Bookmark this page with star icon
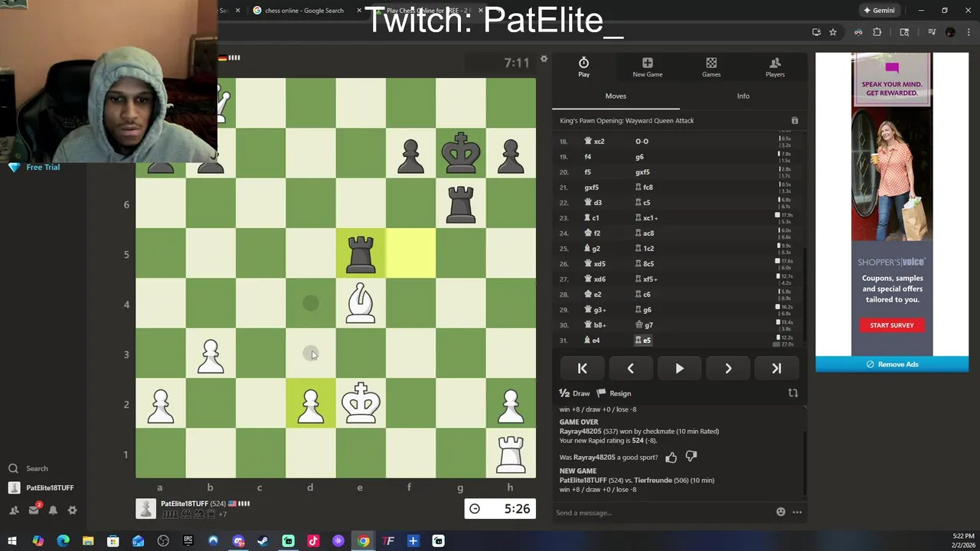This screenshot has width=980, height=551. (x=833, y=32)
